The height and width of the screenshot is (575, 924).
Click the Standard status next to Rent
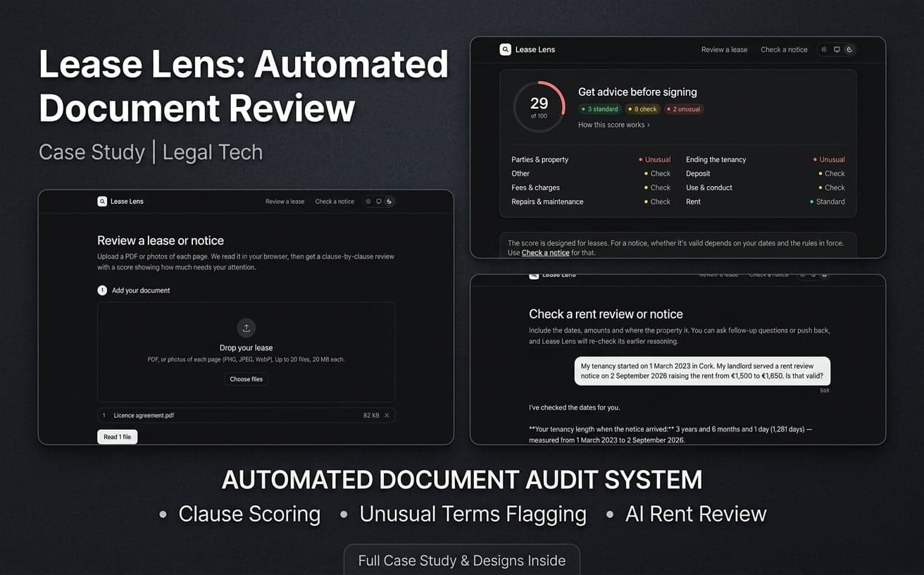coord(828,202)
